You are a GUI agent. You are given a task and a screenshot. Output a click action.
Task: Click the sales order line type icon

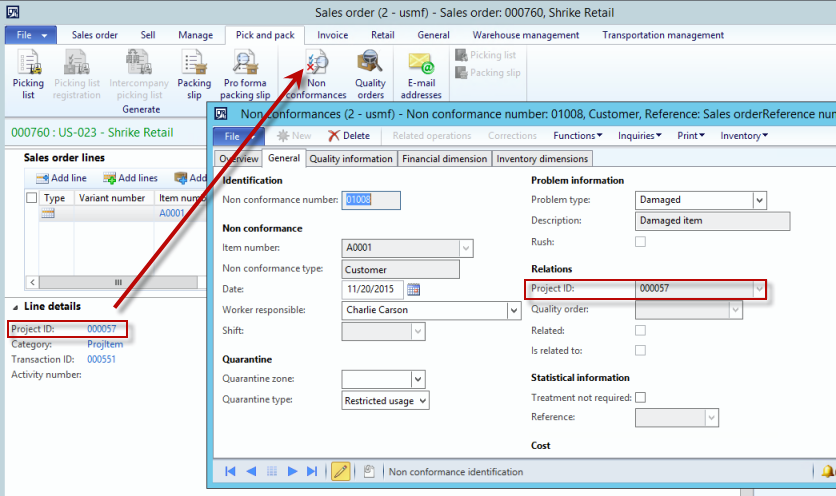click(48, 213)
